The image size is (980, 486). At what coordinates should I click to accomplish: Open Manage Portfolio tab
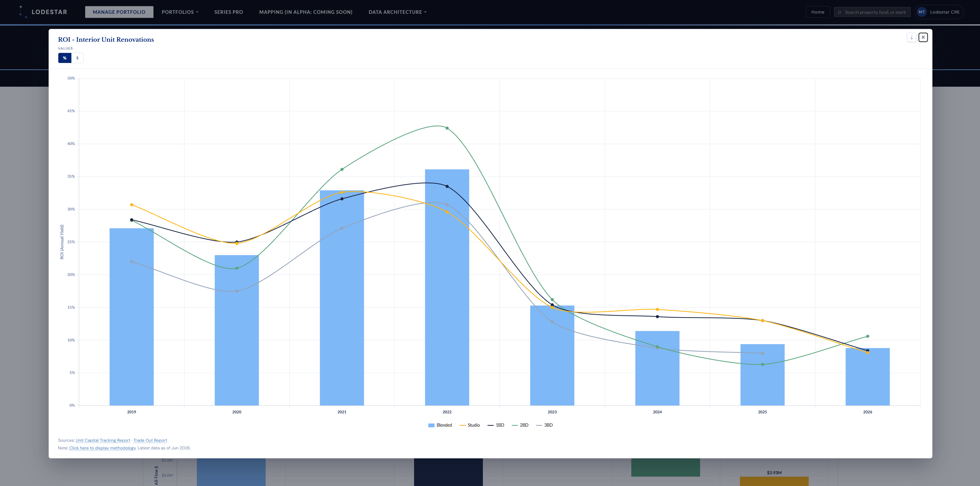(x=119, y=12)
